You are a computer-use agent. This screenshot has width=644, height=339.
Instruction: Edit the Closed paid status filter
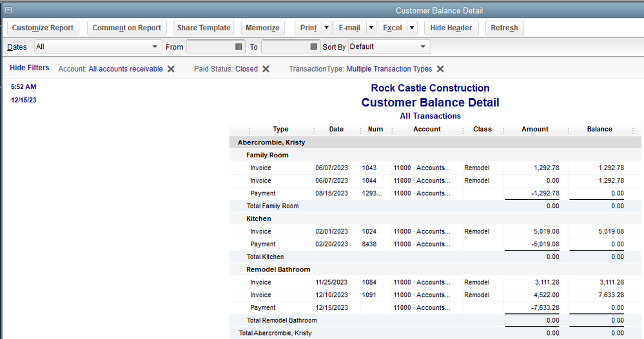[246, 69]
